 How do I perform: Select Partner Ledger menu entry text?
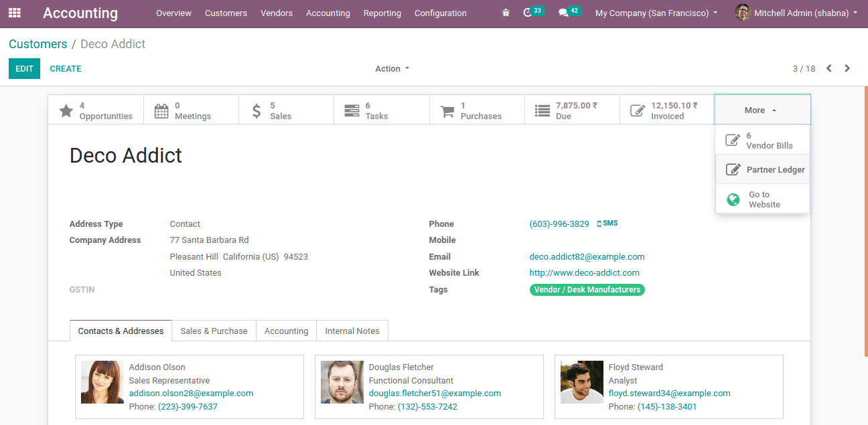tap(776, 170)
